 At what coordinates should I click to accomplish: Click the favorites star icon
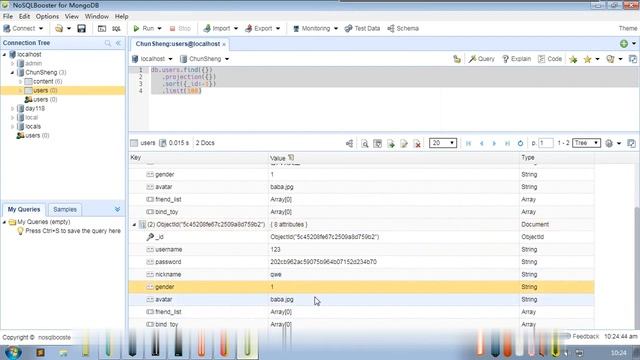587,59
